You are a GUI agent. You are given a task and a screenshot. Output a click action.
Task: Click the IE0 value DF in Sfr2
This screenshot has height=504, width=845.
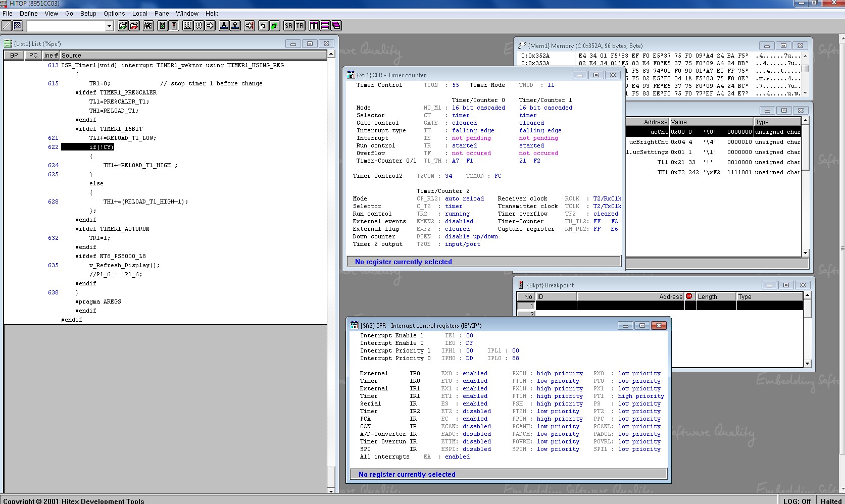point(470,343)
